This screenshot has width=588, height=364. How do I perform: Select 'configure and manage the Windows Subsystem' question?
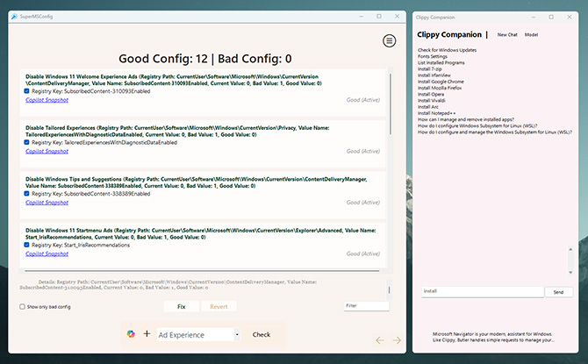click(x=495, y=132)
